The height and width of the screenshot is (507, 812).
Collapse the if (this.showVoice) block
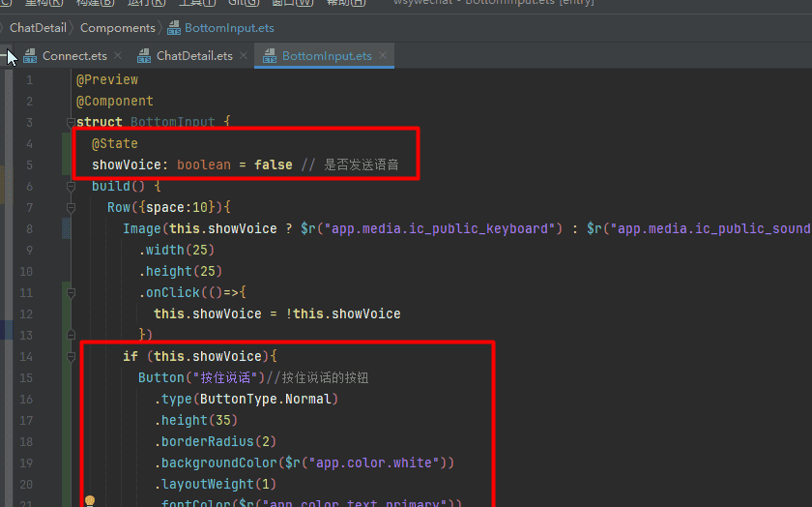[70, 357]
